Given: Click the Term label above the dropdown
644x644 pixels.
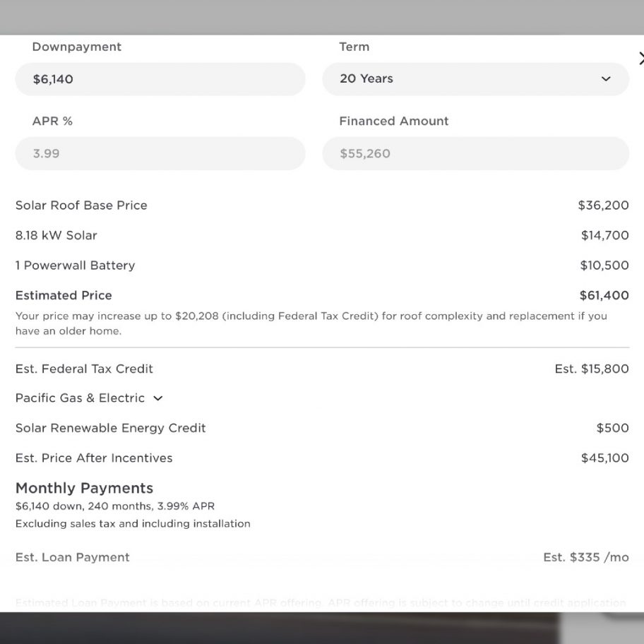Looking at the screenshot, I should tap(354, 47).
